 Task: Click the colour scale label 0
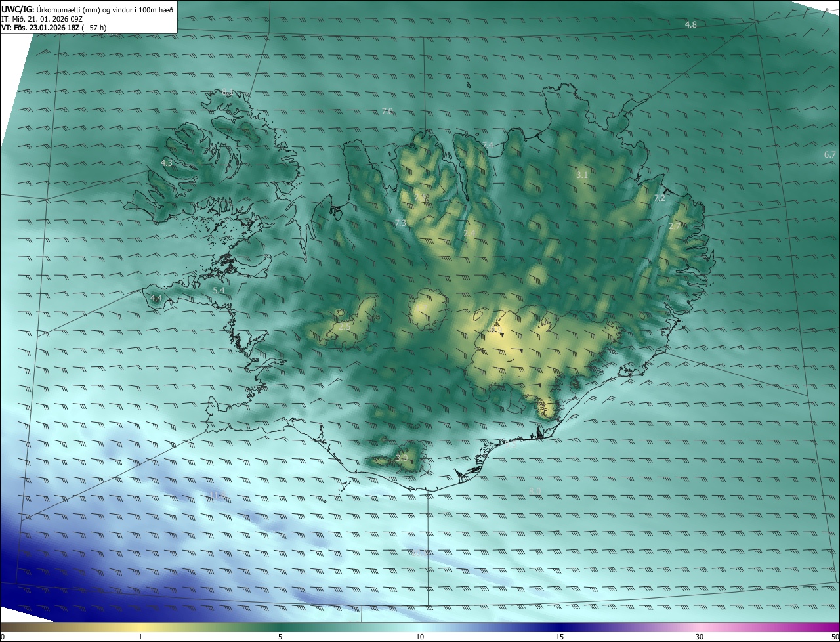tap(3, 637)
